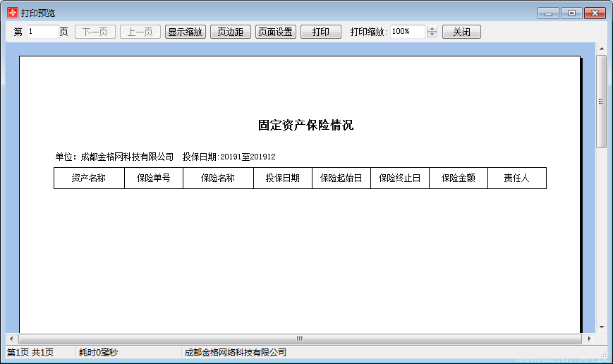Increase print zoom with the up spinner arrow
The height and width of the screenshot is (364, 613).
432,28
